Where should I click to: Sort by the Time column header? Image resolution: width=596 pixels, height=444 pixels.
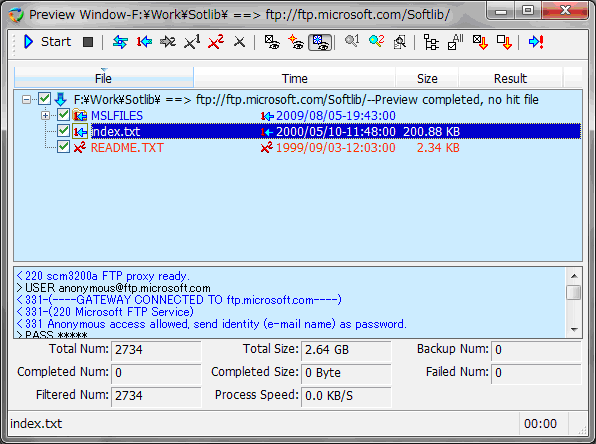point(295,78)
